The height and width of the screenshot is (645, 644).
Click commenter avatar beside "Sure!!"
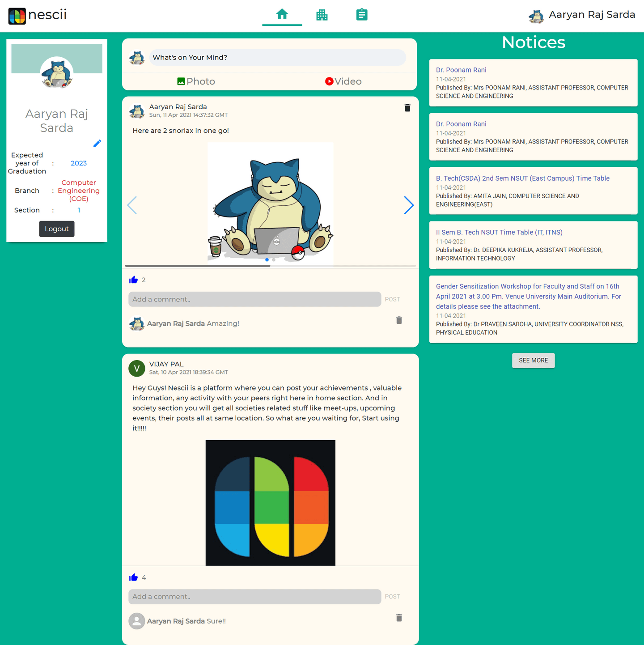137,621
